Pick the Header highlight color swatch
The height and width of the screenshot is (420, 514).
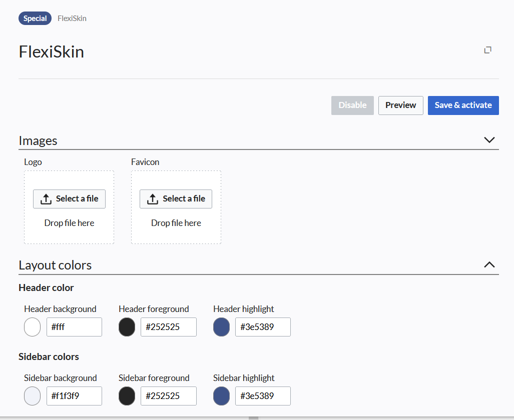click(221, 327)
